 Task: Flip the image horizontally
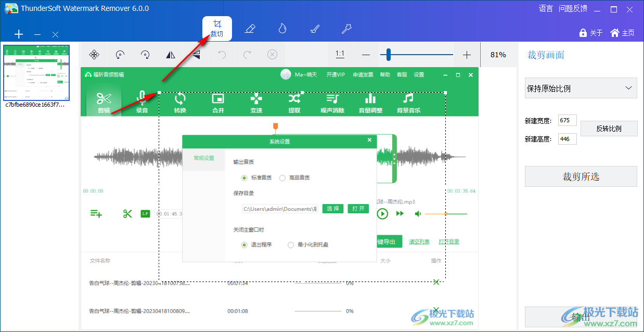tap(171, 55)
